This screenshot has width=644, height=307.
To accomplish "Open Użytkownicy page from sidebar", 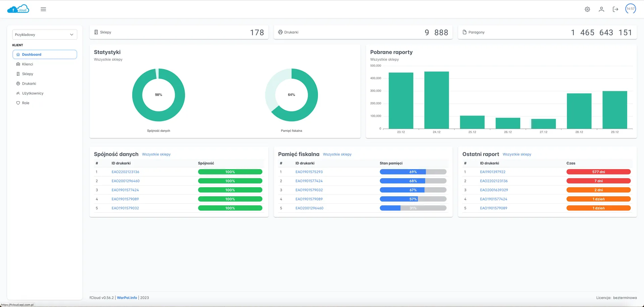I will click(x=33, y=93).
